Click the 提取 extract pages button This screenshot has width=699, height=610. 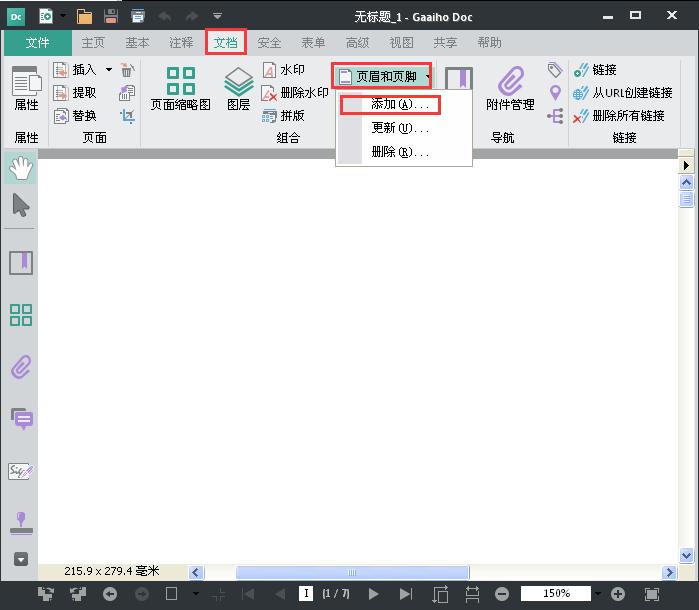(x=74, y=93)
